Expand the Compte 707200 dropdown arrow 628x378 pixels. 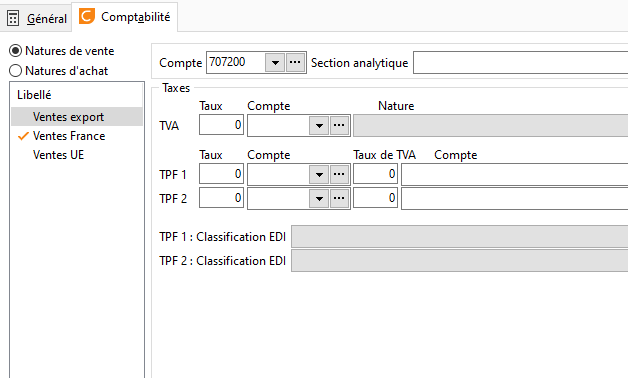click(275, 62)
